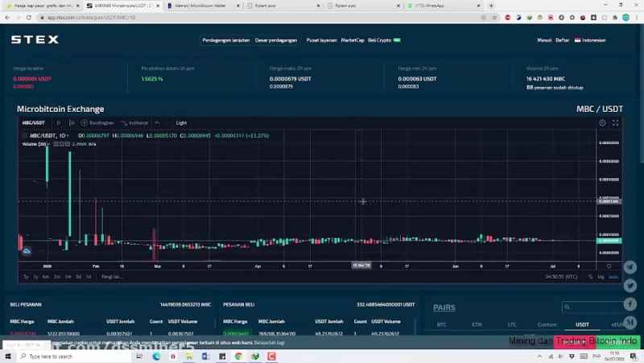The height and width of the screenshot is (363, 644).
Task: Toggle percent scale on chart
Action: click(590, 277)
